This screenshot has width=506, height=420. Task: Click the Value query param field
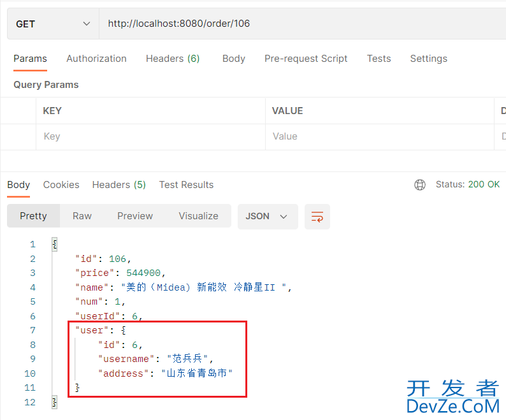pyautogui.click(x=380, y=136)
